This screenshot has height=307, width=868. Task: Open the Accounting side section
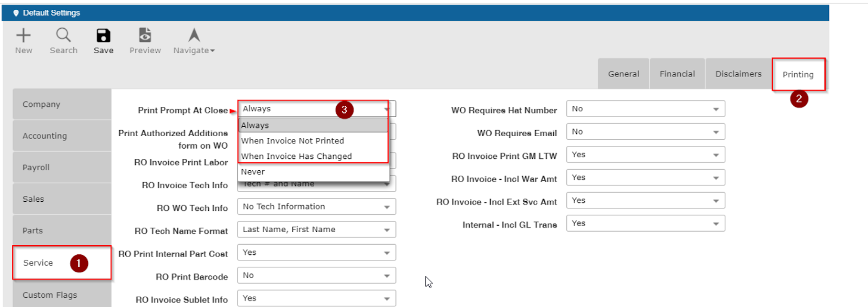tap(62, 136)
